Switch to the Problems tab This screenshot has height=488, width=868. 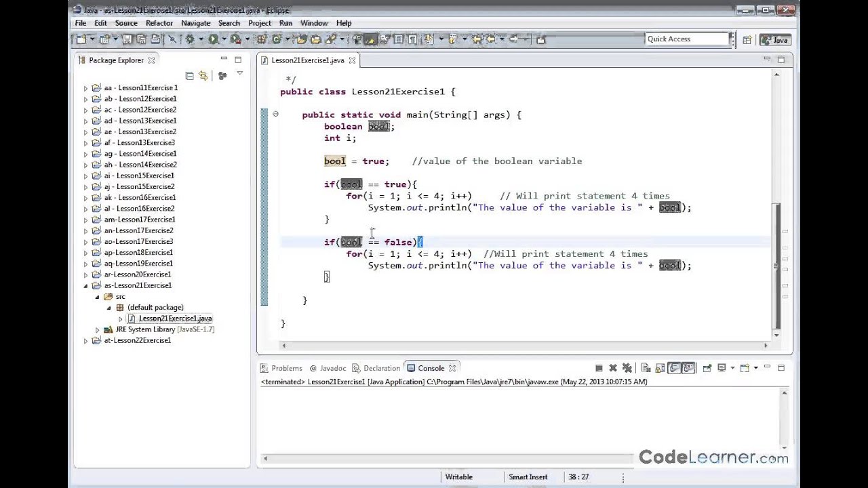[x=281, y=368]
